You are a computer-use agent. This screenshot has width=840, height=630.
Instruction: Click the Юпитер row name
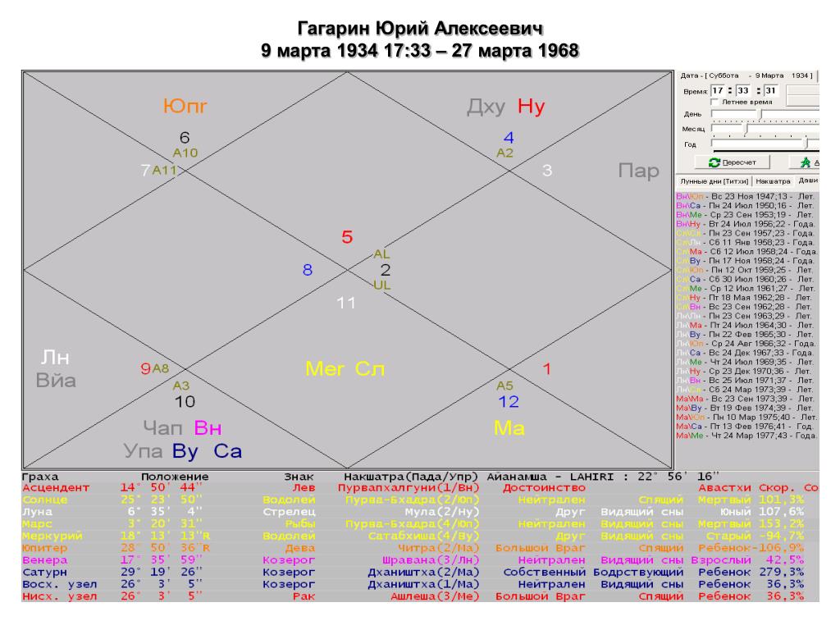click(x=45, y=548)
